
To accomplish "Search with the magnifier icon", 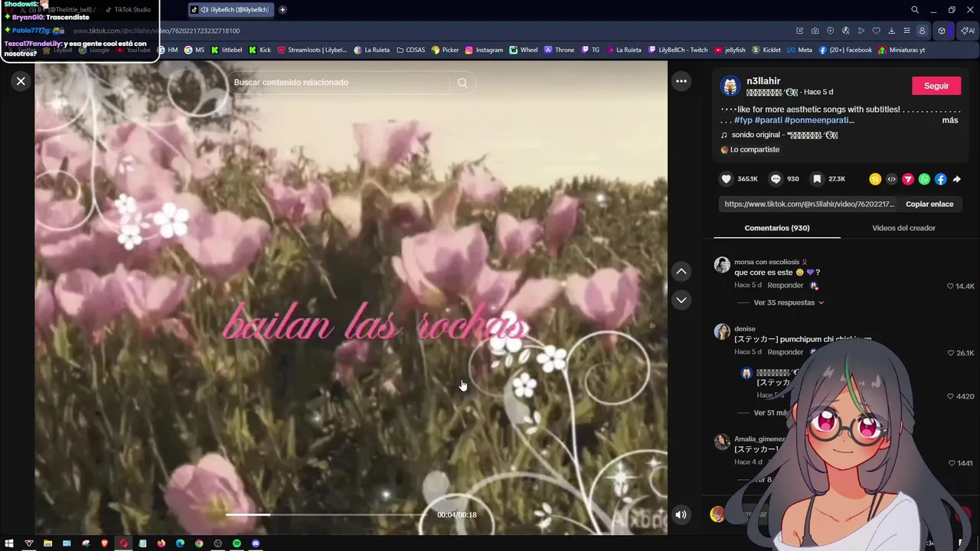I will (x=462, y=83).
